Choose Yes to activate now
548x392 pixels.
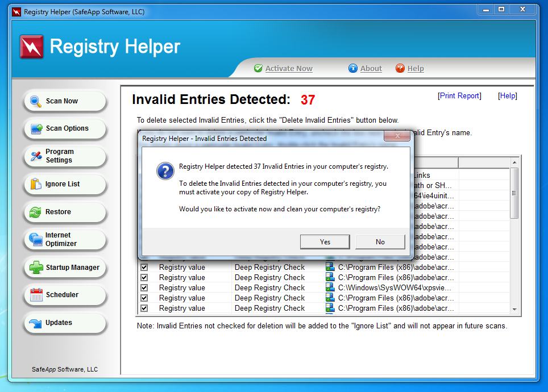(x=325, y=242)
